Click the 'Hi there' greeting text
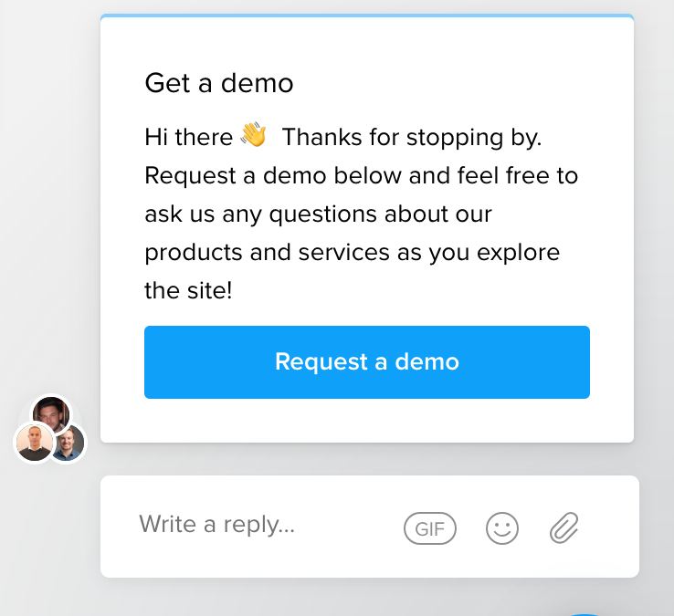Screen dimensions: 674x616 [x=189, y=137]
